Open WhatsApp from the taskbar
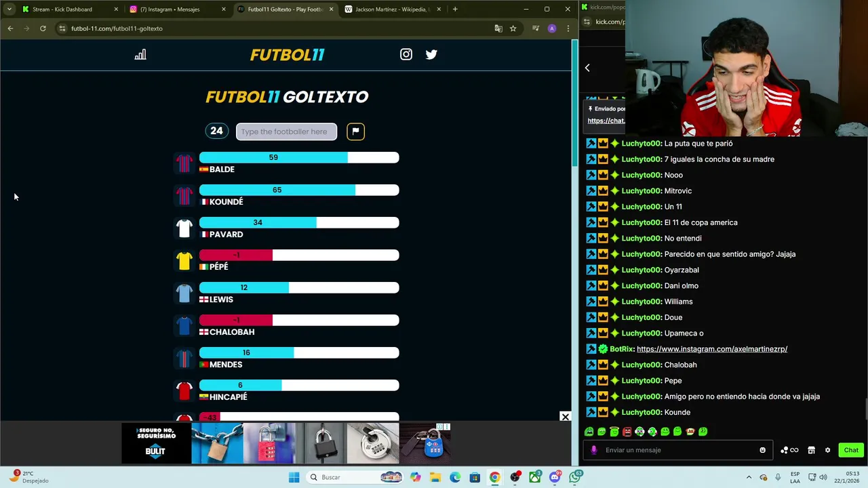Image resolution: width=868 pixels, height=488 pixels. [x=575, y=477]
